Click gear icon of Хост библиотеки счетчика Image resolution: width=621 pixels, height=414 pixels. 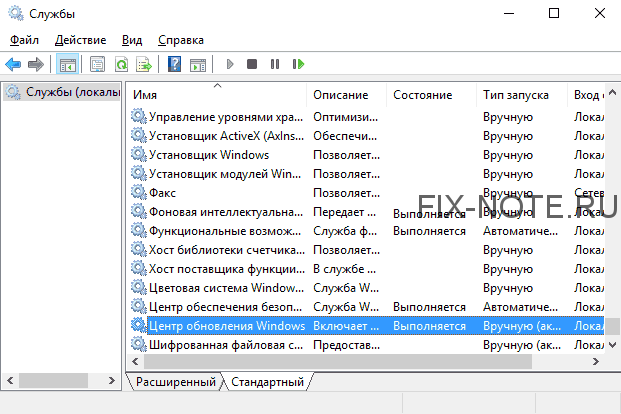pos(139,250)
